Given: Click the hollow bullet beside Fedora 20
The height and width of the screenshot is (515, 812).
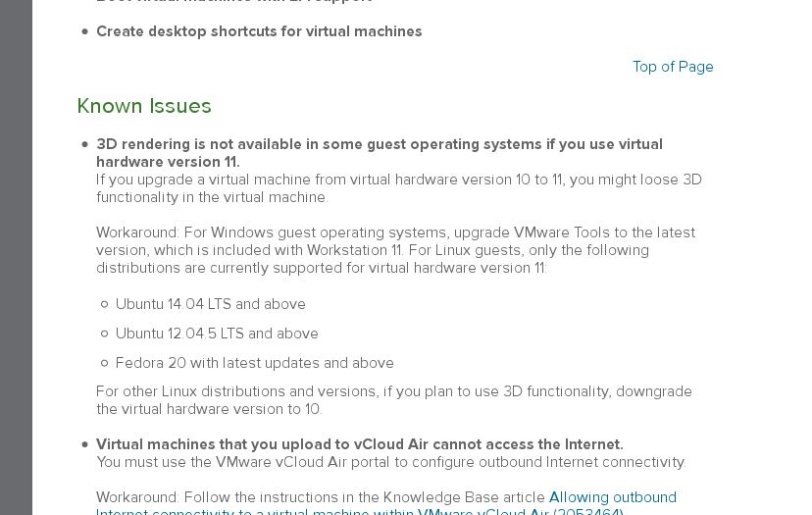Looking at the screenshot, I should [105, 363].
